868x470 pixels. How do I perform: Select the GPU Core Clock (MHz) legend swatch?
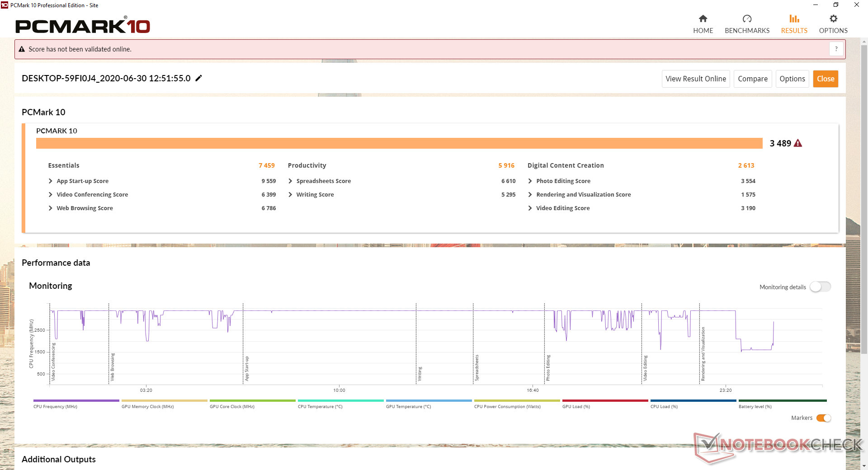click(x=253, y=400)
